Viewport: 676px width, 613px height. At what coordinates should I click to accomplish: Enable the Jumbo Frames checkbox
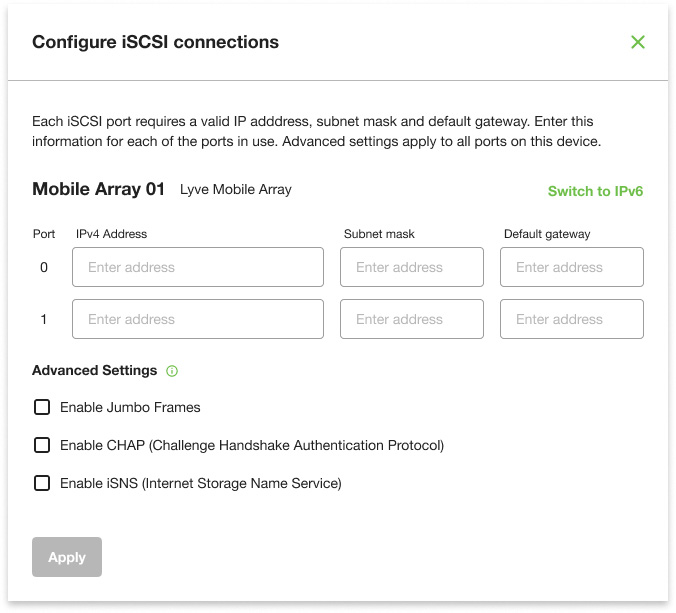pos(42,407)
